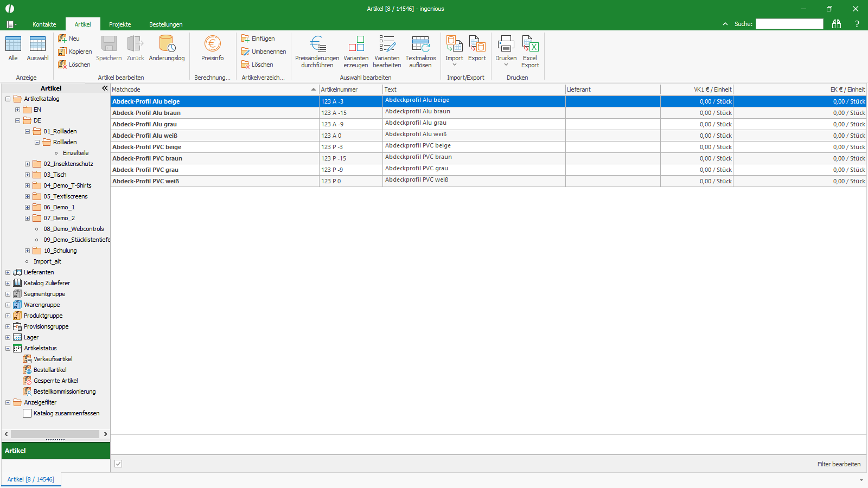The height and width of the screenshot is (488, 868).
Task: Click the VK1 € / Einheit header
Action: point(697,89)
